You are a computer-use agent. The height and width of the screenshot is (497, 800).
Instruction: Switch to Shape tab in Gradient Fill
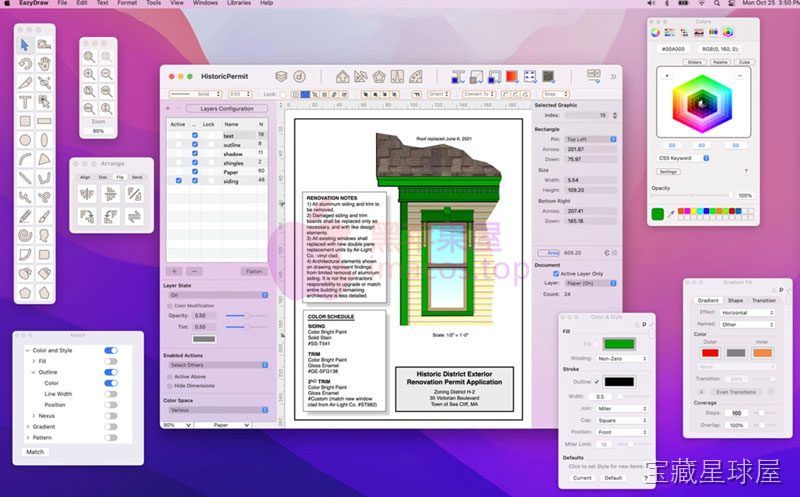[735, 301]
